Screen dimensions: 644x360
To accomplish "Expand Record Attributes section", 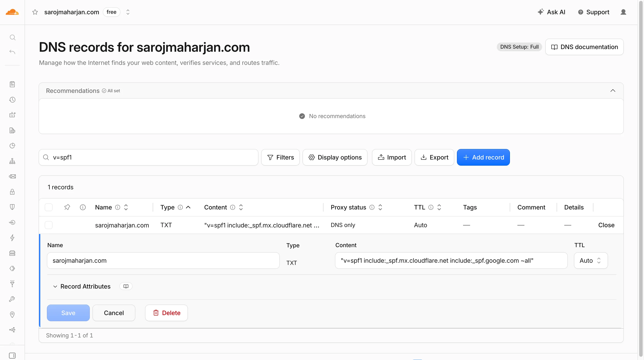I will pyautogui.click(x=81, y=286).
